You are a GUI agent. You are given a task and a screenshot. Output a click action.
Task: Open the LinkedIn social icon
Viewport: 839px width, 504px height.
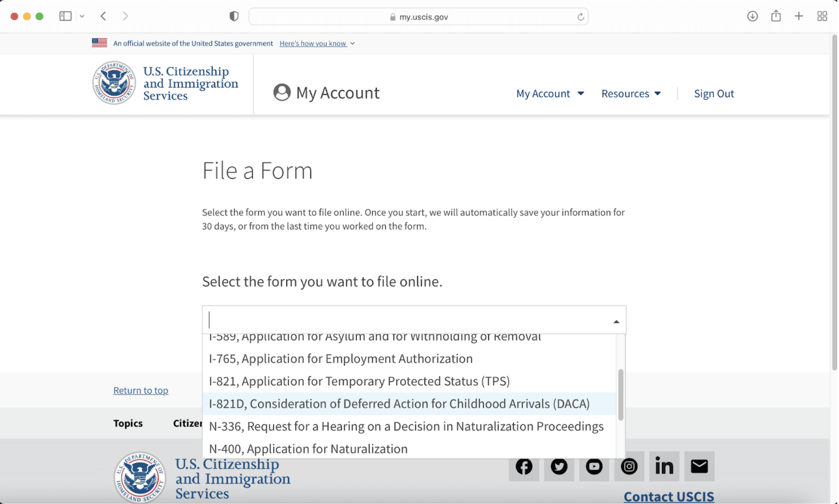tap(664, 466)
